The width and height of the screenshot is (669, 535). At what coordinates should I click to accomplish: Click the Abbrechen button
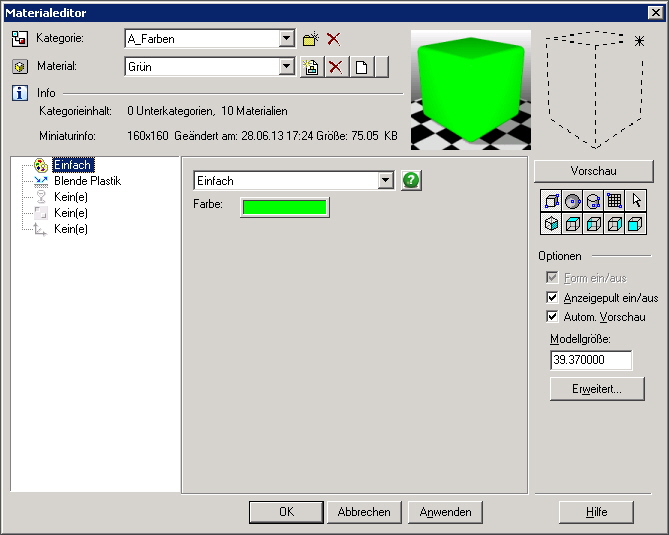[x=364, y=512]
